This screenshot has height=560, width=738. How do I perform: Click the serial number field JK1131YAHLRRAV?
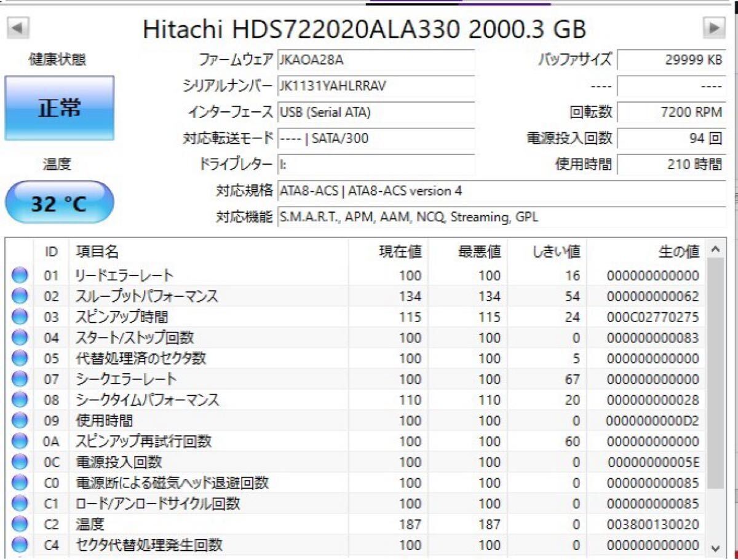tap(376, 86)
